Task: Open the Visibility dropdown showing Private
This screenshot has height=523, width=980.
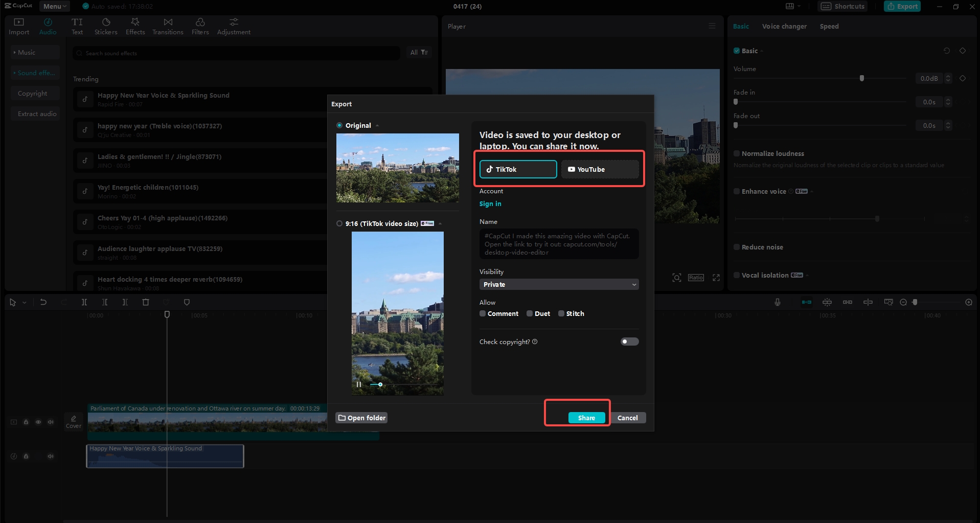Action: point(558,284)
